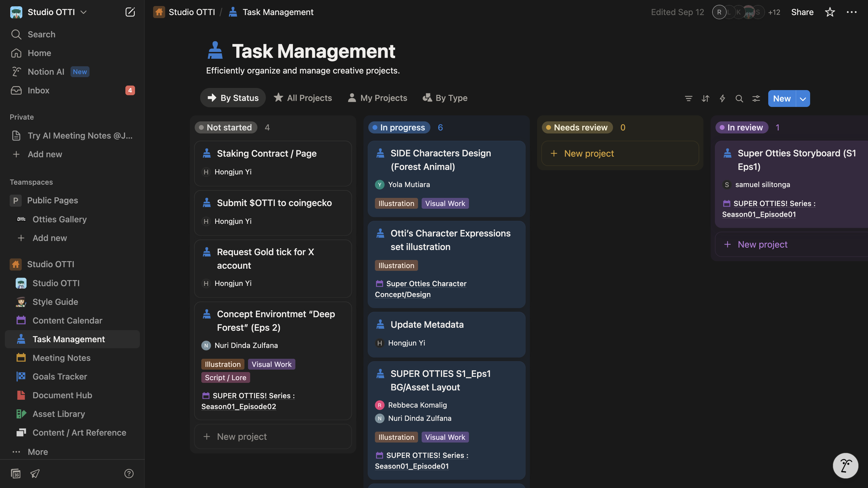Click the database search magnifier icon

coord(739,98)
